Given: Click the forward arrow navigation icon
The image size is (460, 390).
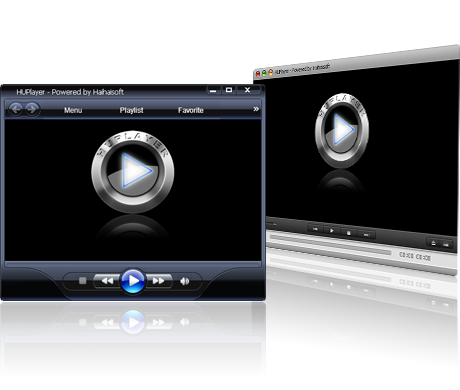Looking at the screenshot, I should pos(32,109).
